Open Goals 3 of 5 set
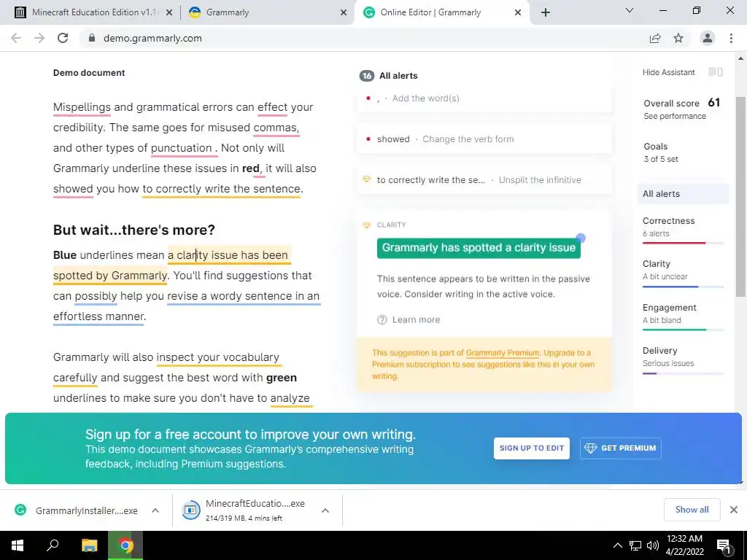Screen dimensions: 747x560 pos(661,152)
